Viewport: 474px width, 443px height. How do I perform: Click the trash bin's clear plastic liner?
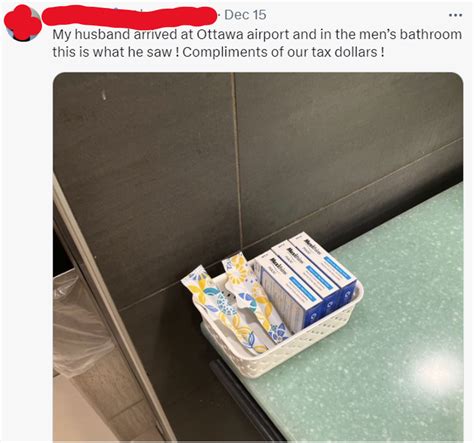(78, 328)
